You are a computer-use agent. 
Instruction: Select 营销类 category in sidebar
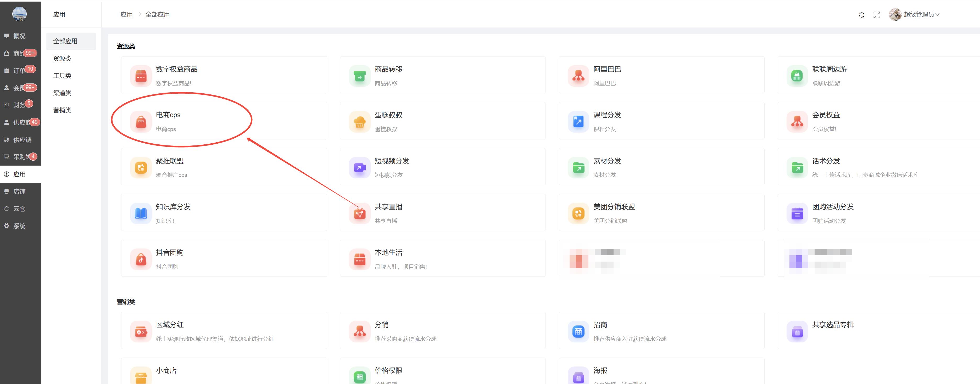click(62, 110)
